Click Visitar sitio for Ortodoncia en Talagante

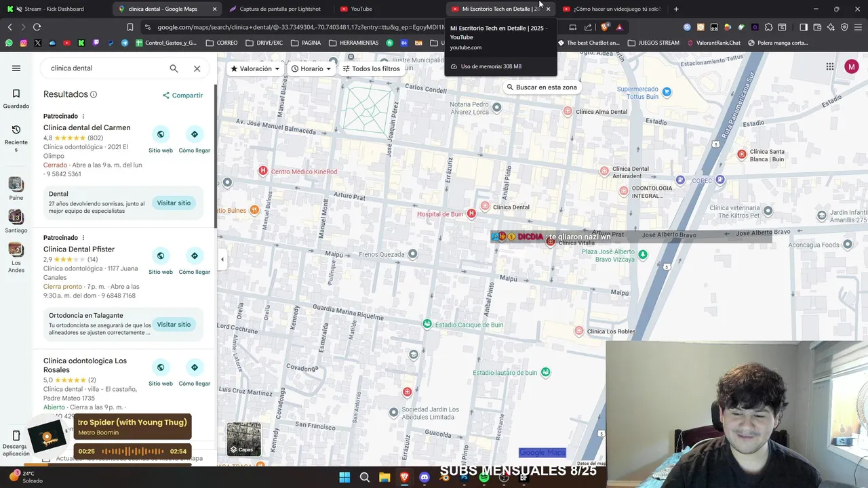[174, 325]
